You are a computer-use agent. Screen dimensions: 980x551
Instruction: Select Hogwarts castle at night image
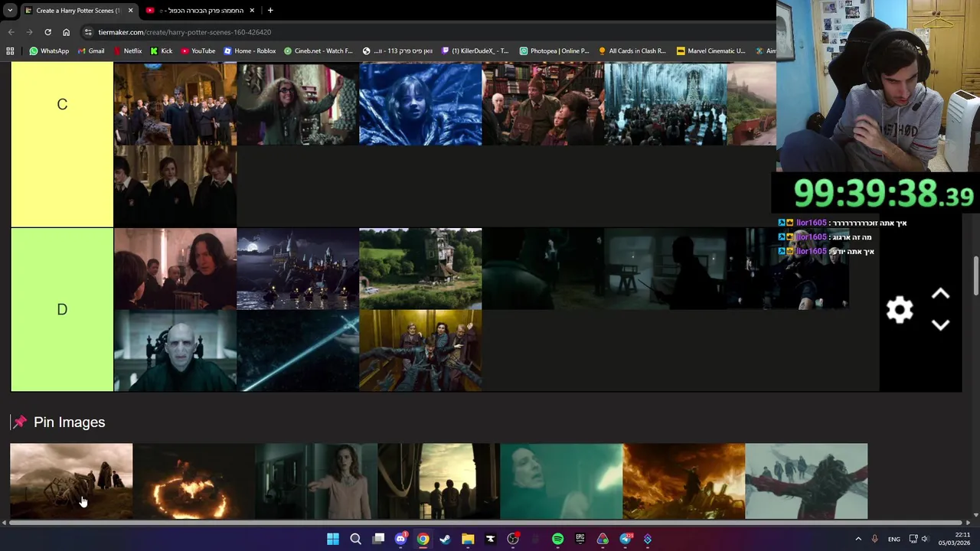(x=298, y=269)
